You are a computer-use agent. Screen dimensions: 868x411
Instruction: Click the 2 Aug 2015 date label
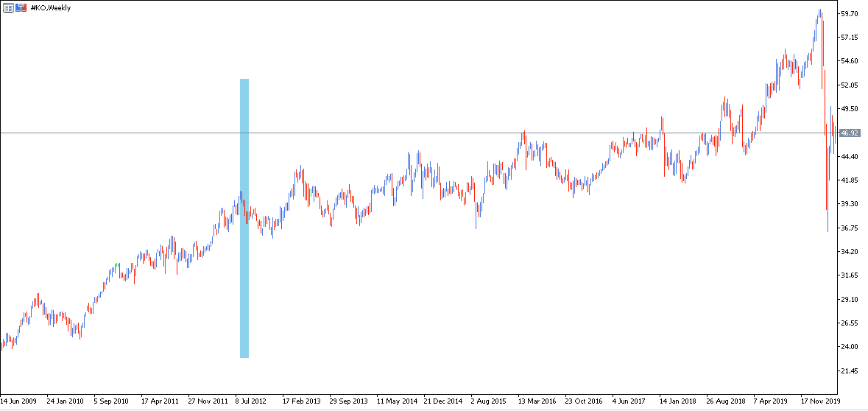(489, 400)
